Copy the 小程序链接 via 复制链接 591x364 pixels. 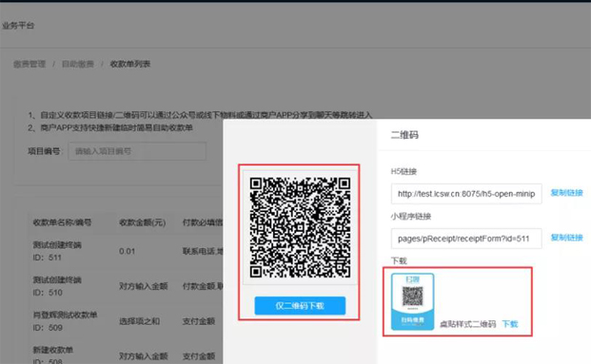pos(566,238)
